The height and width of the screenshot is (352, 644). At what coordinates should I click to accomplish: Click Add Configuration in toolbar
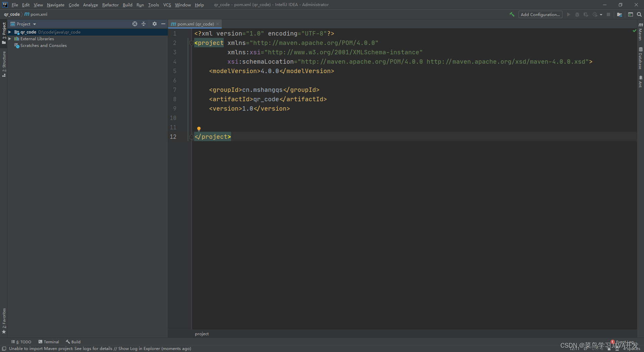pos(540,14)
